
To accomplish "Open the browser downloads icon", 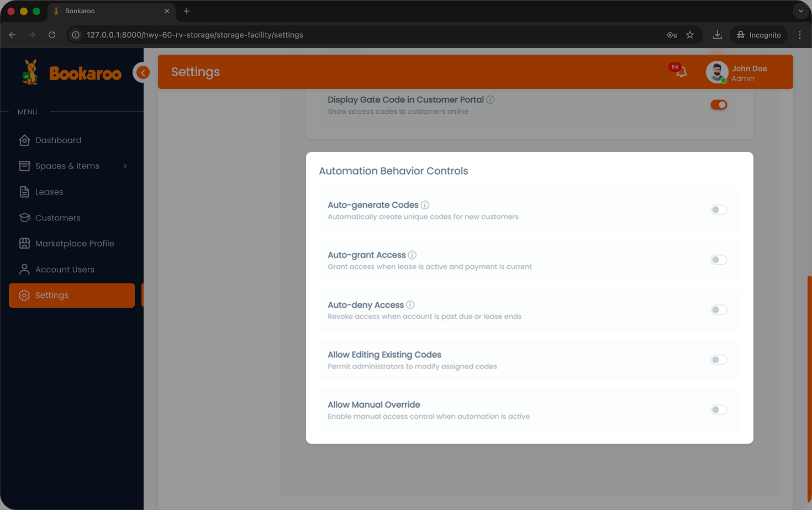I will (x=717, y=35).
